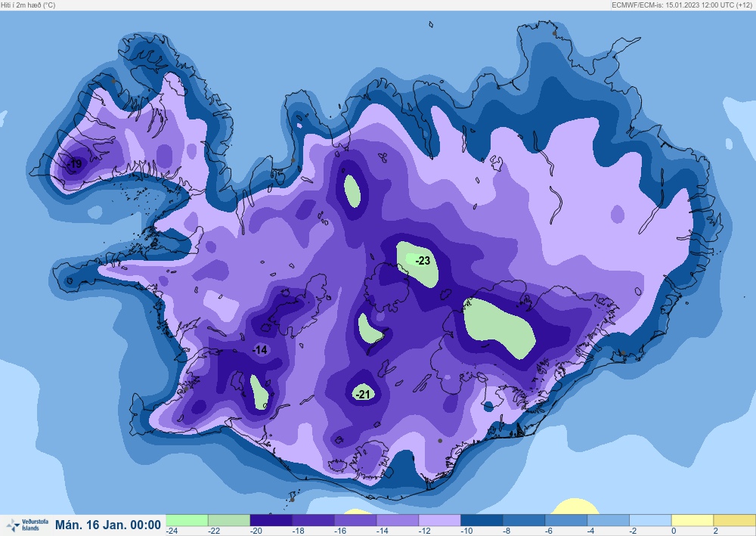The width and height of the screenshot is (756, 536).
Task: Pick the dark blue legend swatch starting at -10
Action: click(x=482, y=520)
